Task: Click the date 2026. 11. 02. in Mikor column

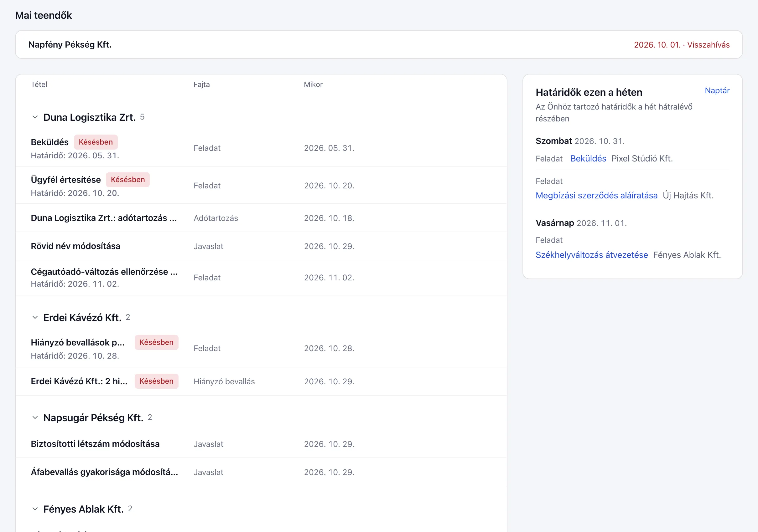Action: pos(329,278)
